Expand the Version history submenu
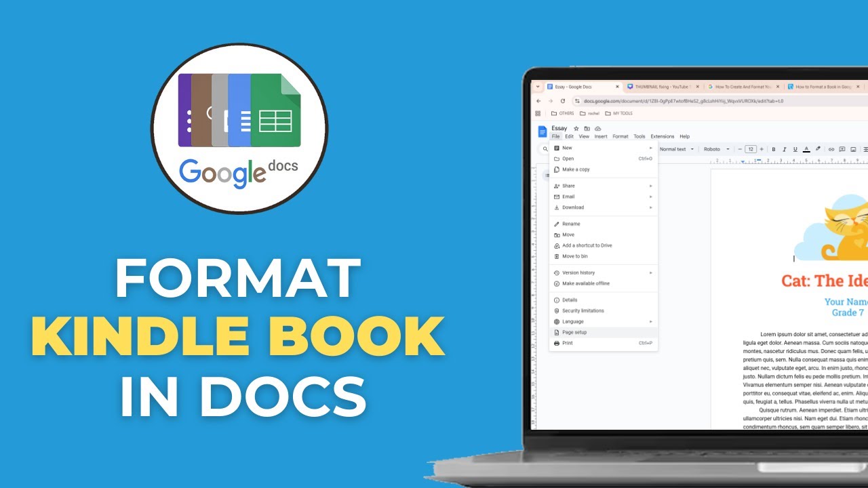Viewport: 868px width, 488px height. click(x=604, y=272)
